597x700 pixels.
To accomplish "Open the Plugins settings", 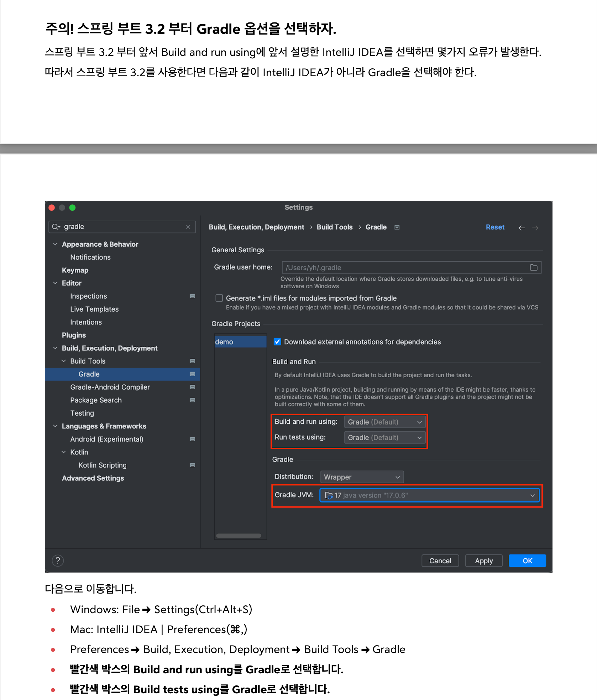I will tap(74, 335).
